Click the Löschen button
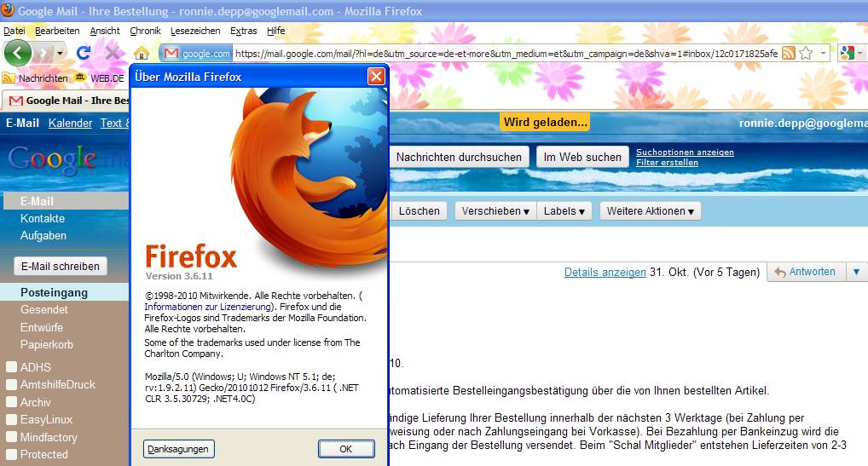 tap(419, 211)
